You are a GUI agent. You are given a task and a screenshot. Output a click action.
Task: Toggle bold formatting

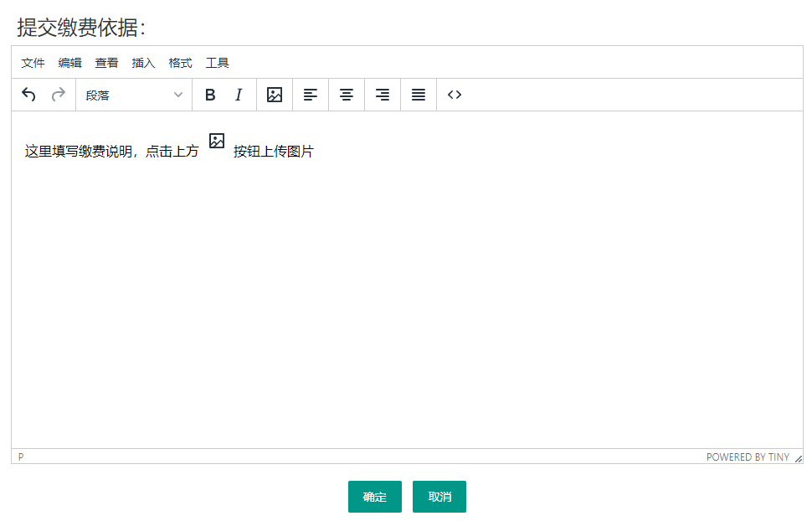(210, 95)
